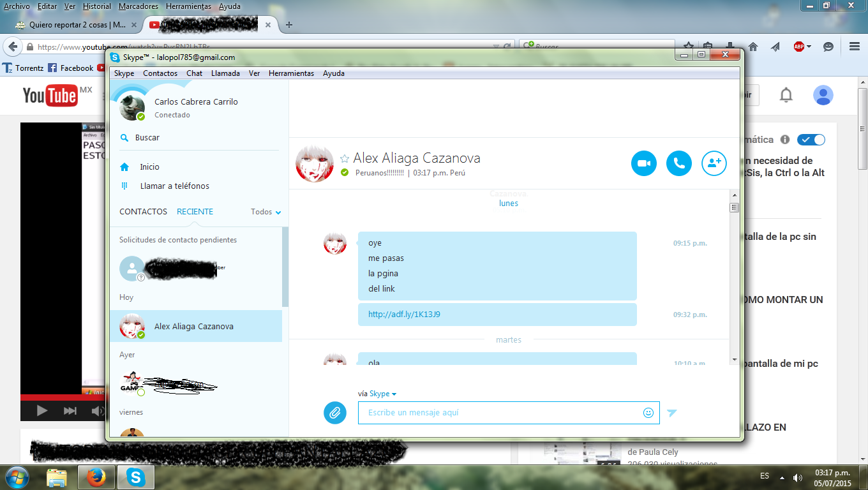Click the Firefox home toolbar icon
This screenshot has height=490, width=868.
[x=753, y=47]
